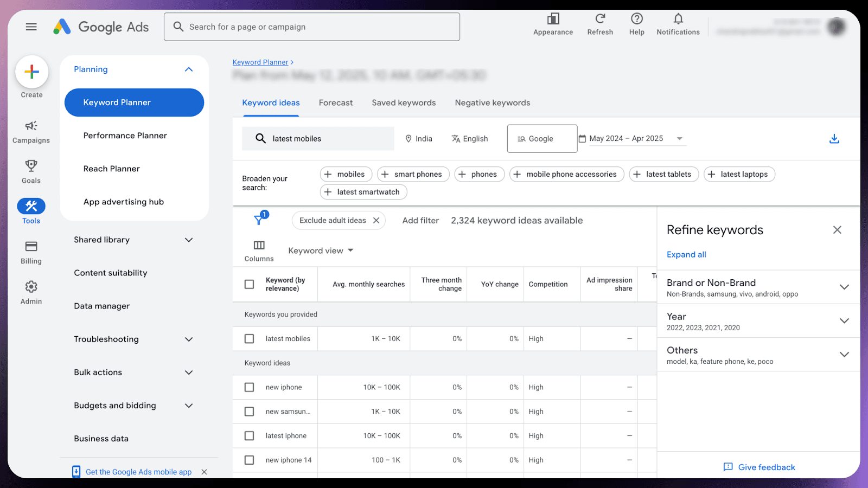Open the Appearance settings icon
868x488 pixels.
[553, 19]
